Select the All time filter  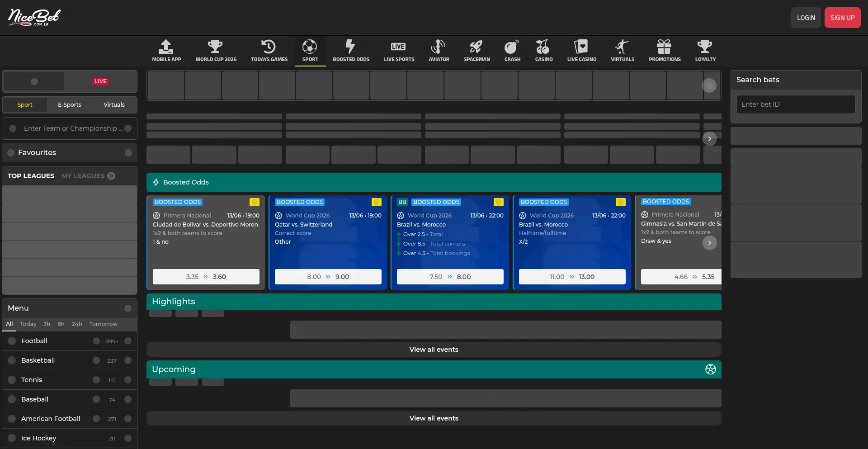(9, 324)
